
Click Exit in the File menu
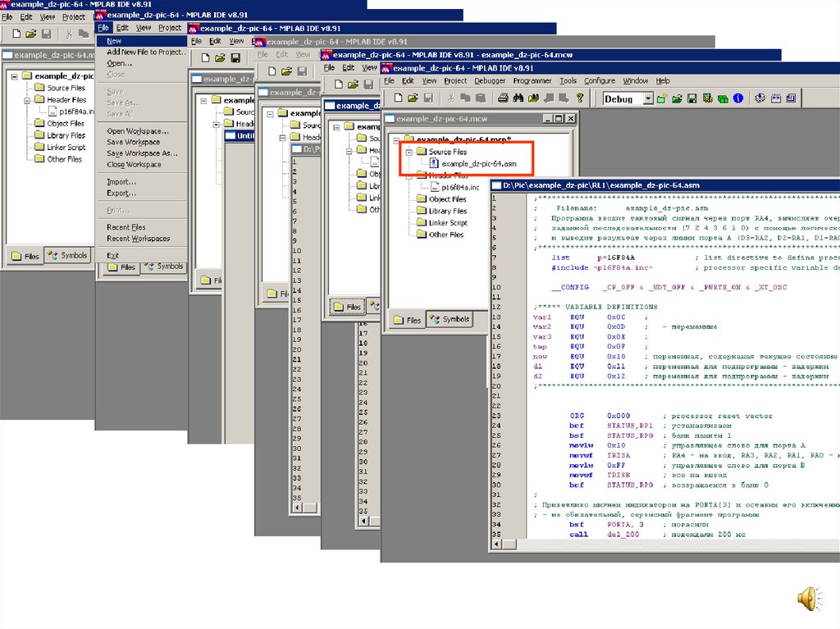click(x=113, y=256)
